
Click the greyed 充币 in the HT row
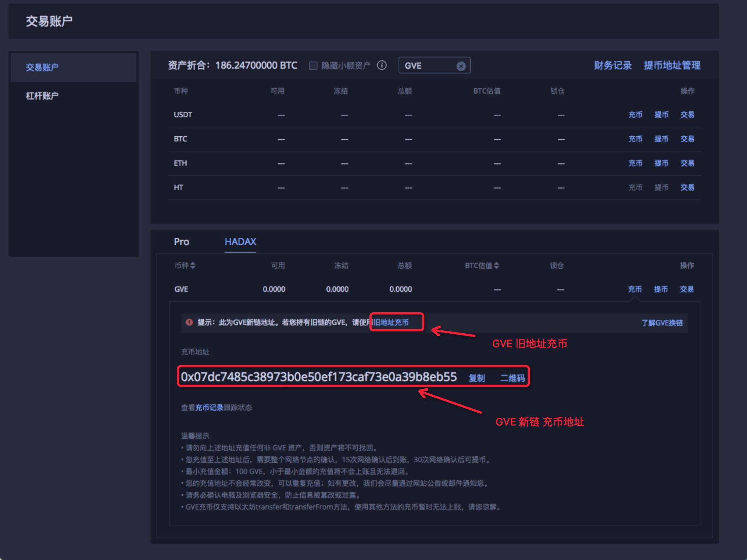pyautogui.click(x=635, y=187)
